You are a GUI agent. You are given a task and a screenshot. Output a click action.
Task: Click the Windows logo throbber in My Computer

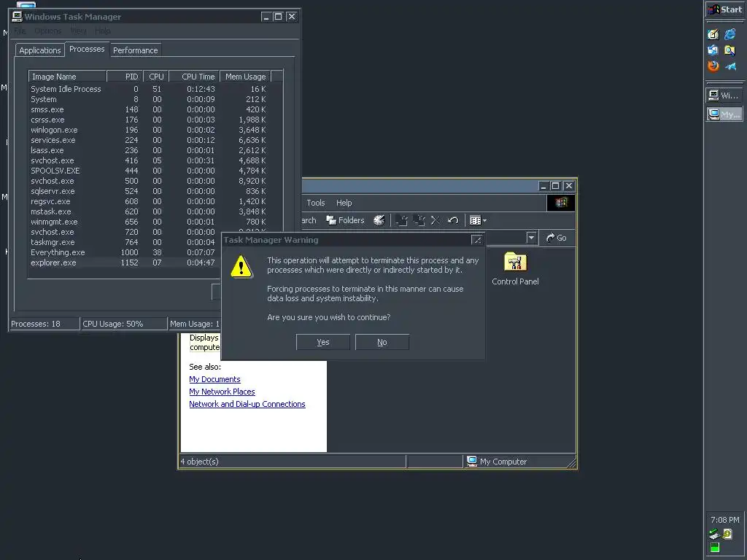point(561,203)
